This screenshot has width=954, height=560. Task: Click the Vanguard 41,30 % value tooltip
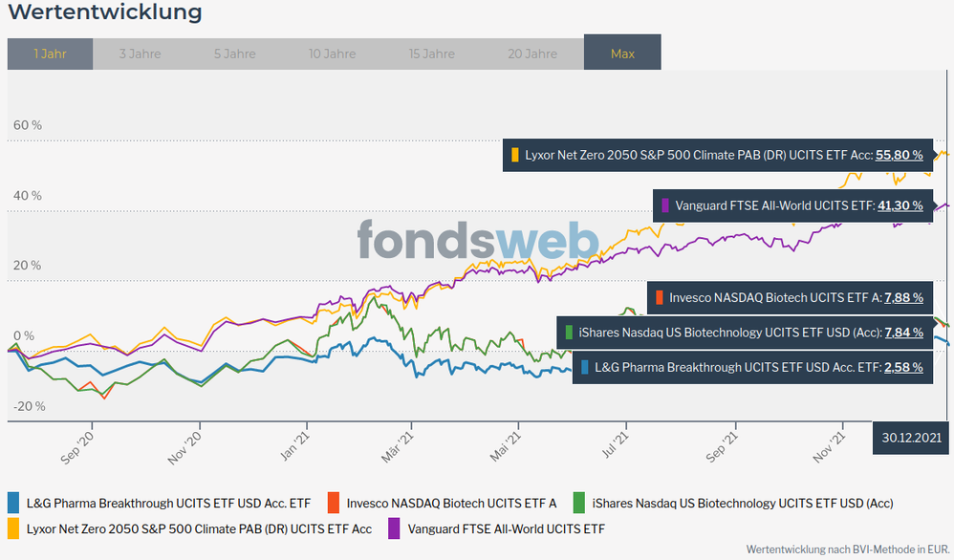[791, 205]
